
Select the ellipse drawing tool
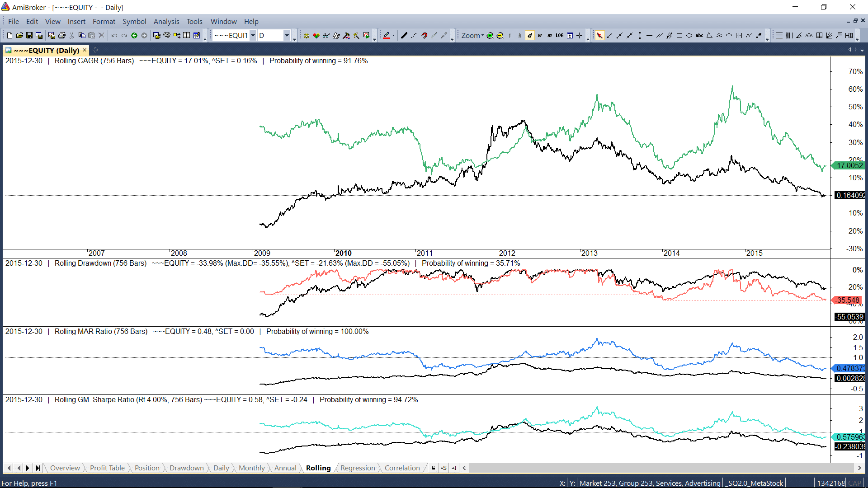tap(689, 36)
